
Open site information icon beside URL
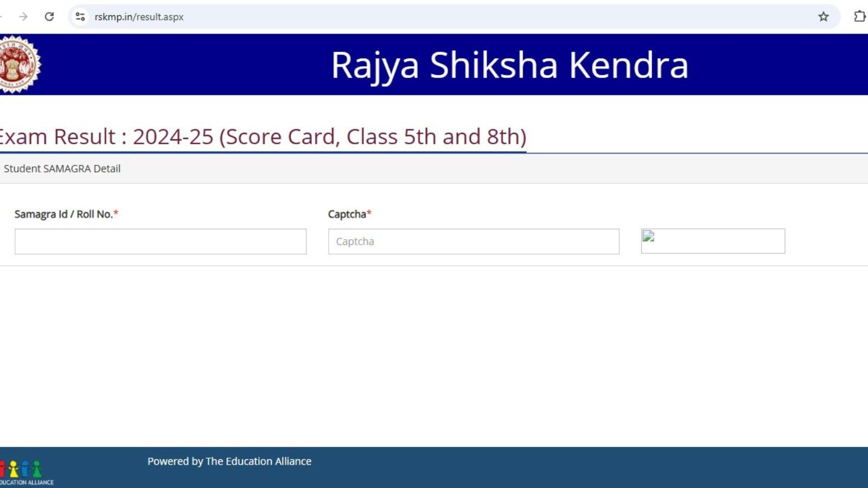80,17
